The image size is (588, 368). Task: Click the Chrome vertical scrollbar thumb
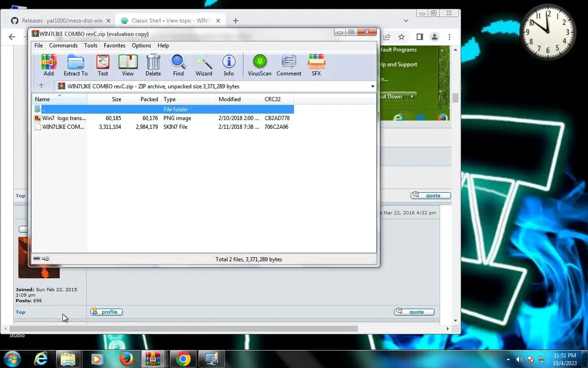pyautogui.click(x=455, y=98)
